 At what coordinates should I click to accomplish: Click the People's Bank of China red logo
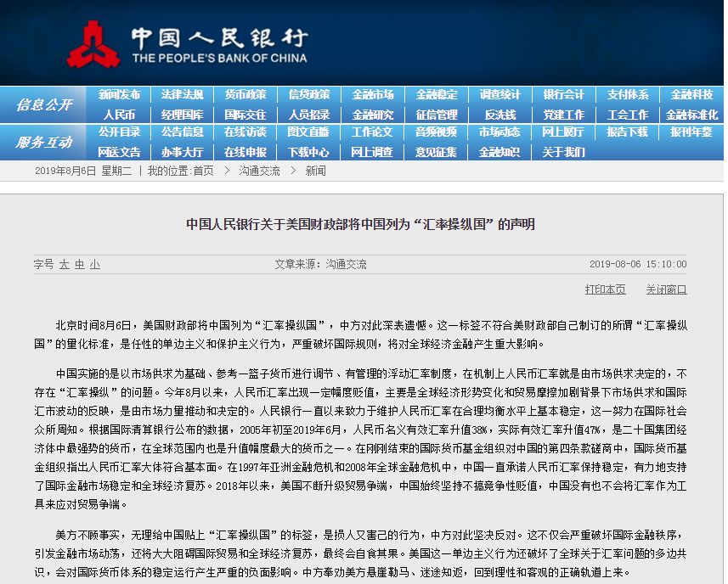coord(93,44)
